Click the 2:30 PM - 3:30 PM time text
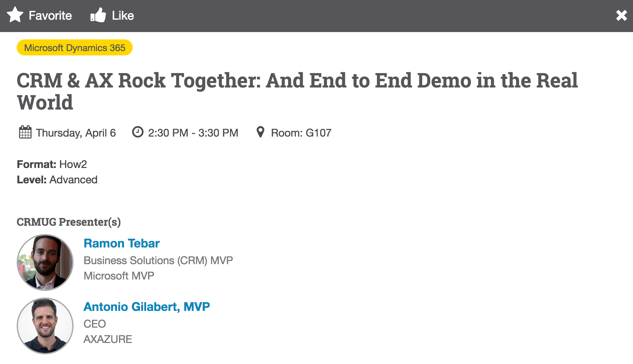The image size is (633, 364). [193, 133]
